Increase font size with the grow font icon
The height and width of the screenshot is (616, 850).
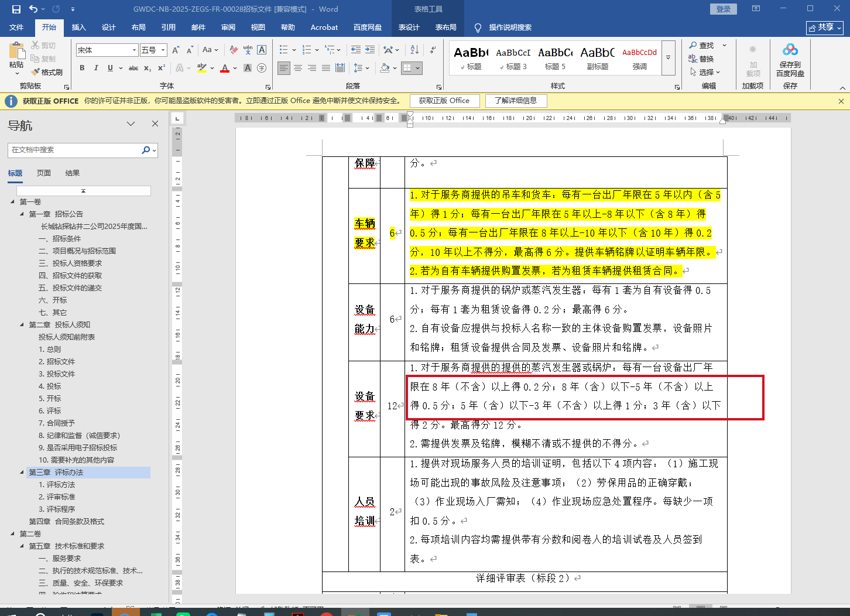pos(175,50)
